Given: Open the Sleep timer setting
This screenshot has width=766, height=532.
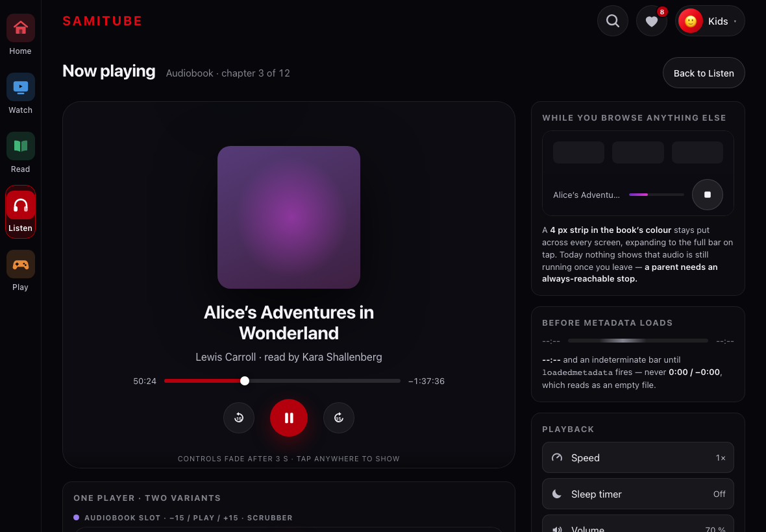Looking at the screenshot, I should tap(638, 494).
